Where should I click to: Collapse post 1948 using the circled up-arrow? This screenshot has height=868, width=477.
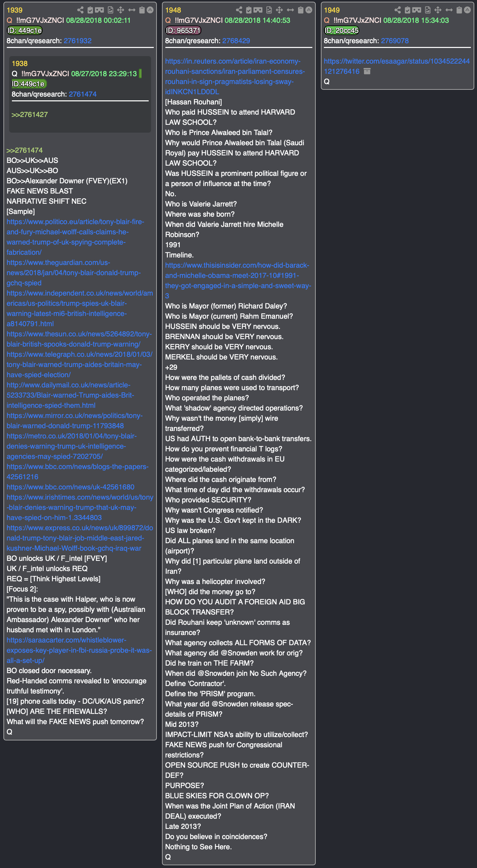coord(309,10)
